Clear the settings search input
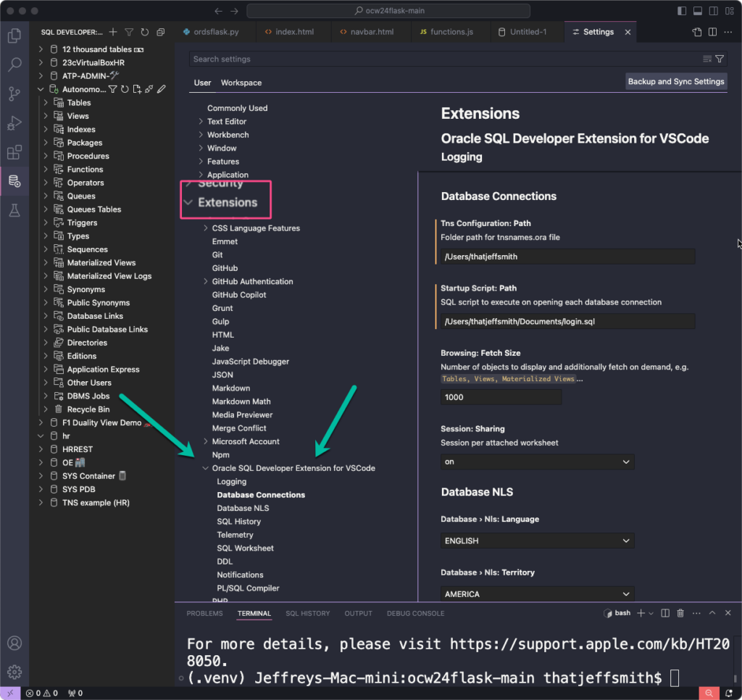 coord(707,59)
